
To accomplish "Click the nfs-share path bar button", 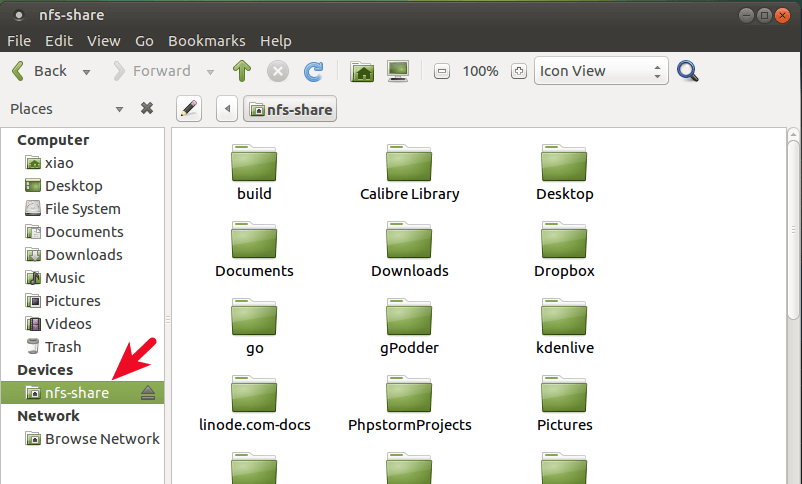I will (x=290, y=109).
